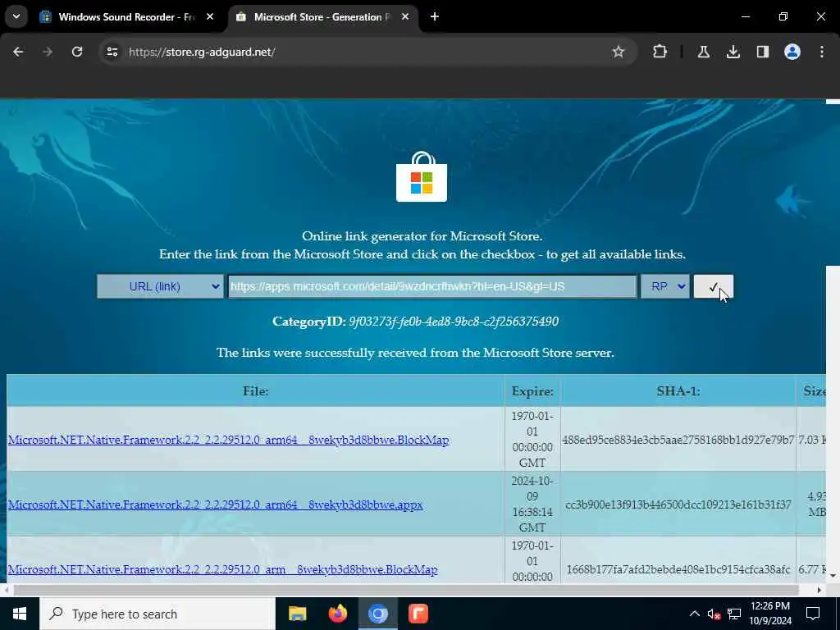840x630 pixels.
Task: Expand the URL (link) type dropdown
Action: (x=160, y=286)
